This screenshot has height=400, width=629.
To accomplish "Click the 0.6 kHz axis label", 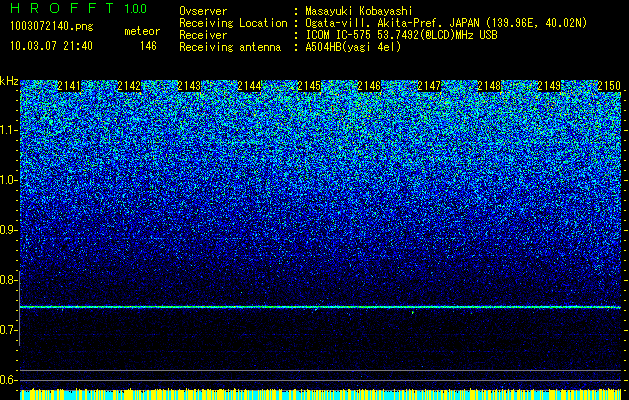I will tap(8, 380).
